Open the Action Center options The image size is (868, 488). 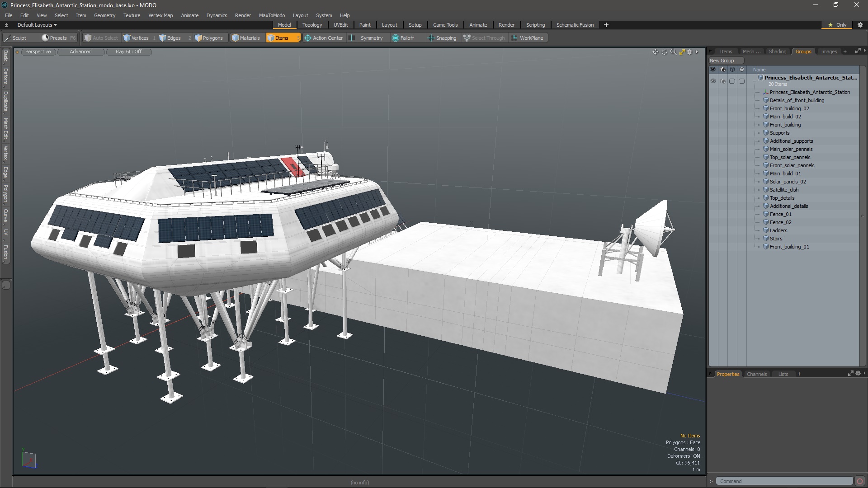[324, 38]
